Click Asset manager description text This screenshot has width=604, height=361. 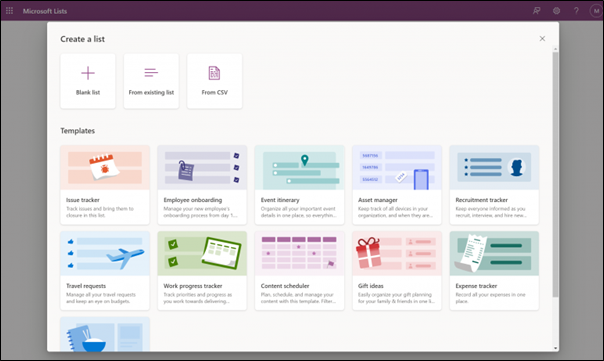coord(396,212)
